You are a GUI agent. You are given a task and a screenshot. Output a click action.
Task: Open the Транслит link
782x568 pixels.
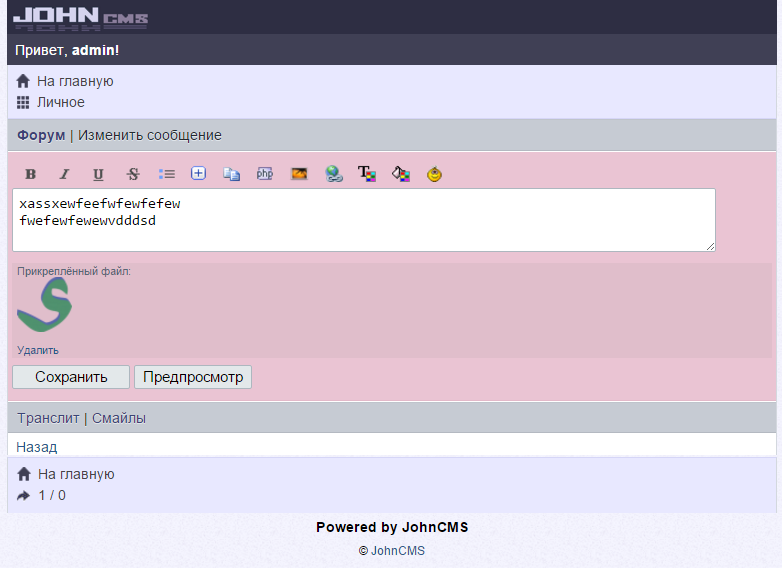[x=48, y=418]
